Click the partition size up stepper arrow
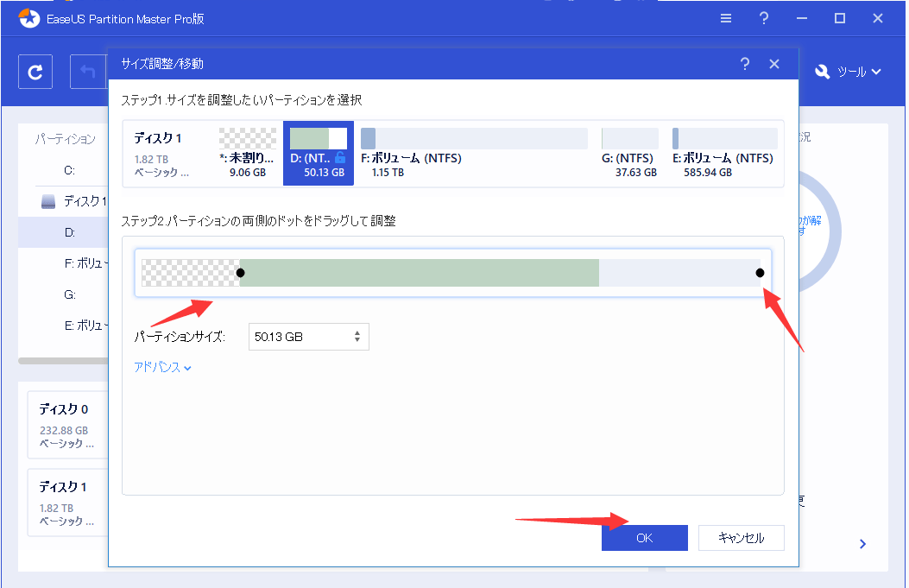The width and height of the screenshot is (909, 588). [357, 332]
